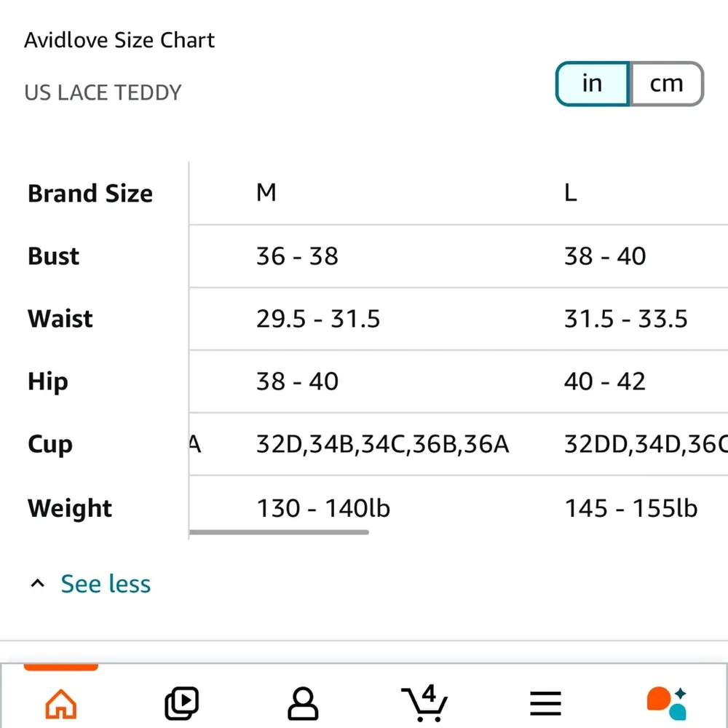The height and width of the screenshot is (728, 728).
Task: Open the account profile icon
Action: pyautogui.click(x=303, y=703)
